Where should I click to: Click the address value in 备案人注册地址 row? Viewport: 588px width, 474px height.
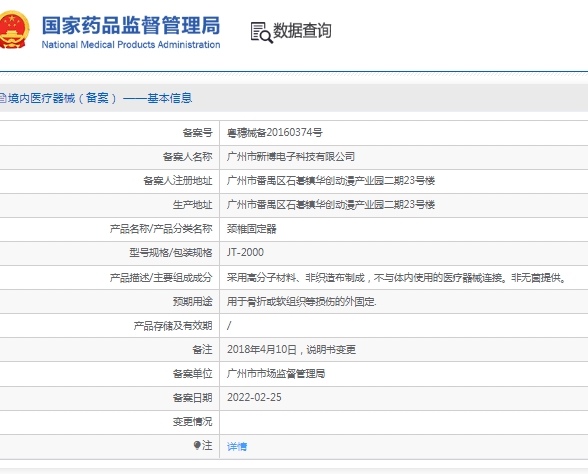[x=331, y=181]
